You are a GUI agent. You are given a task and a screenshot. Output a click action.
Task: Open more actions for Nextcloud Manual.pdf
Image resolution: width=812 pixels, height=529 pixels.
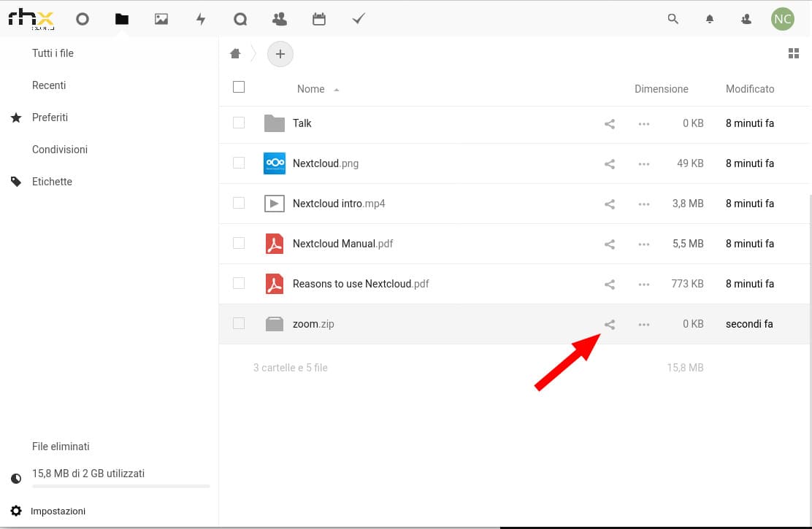(x=644, y=244)
